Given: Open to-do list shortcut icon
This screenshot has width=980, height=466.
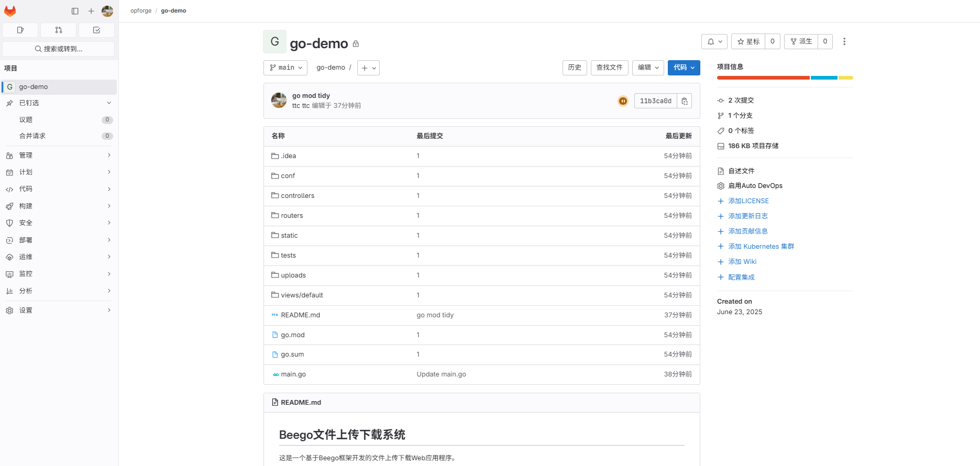Looking at the screenshot, I should [x=97, y=30].
